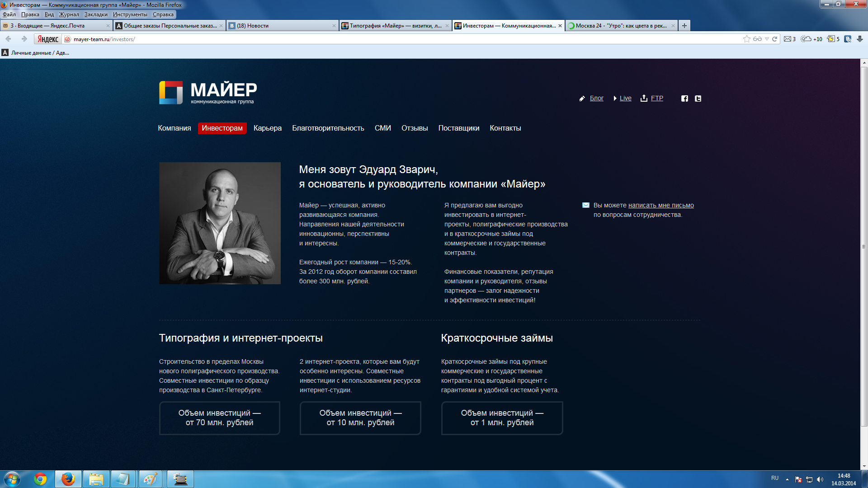Open the Twitter icon in the site header
The height and width of the screenshot is (488, 868).
698,99
